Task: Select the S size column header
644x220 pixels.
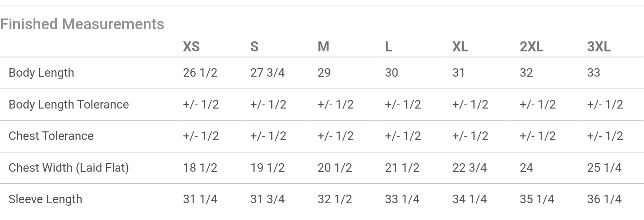Action: (254, 46)
